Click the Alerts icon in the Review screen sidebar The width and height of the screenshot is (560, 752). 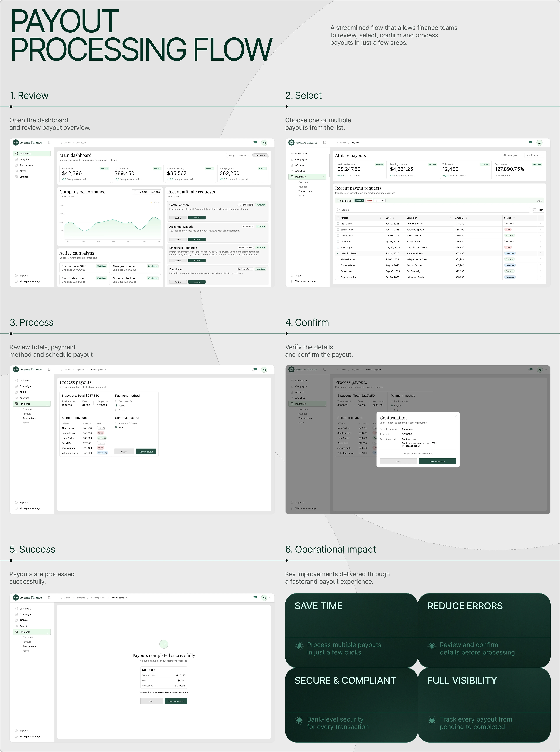(16, 171)
